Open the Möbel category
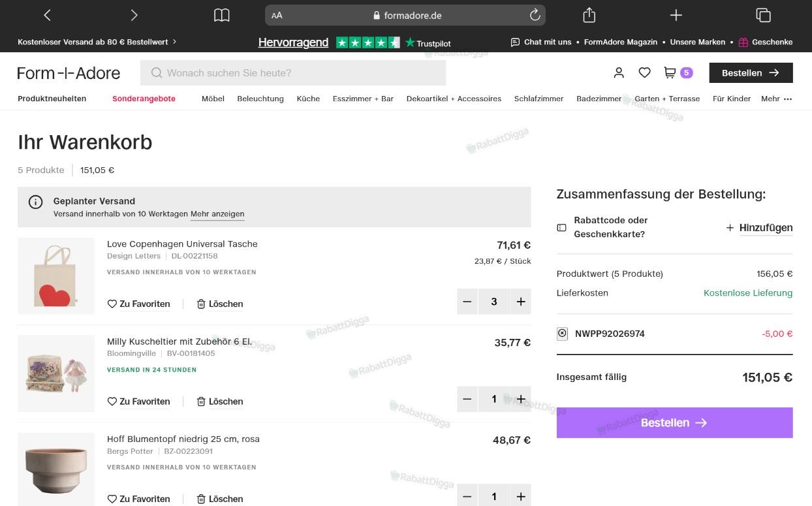Screen dimensions: 812x506 click(x=213, y=99)
